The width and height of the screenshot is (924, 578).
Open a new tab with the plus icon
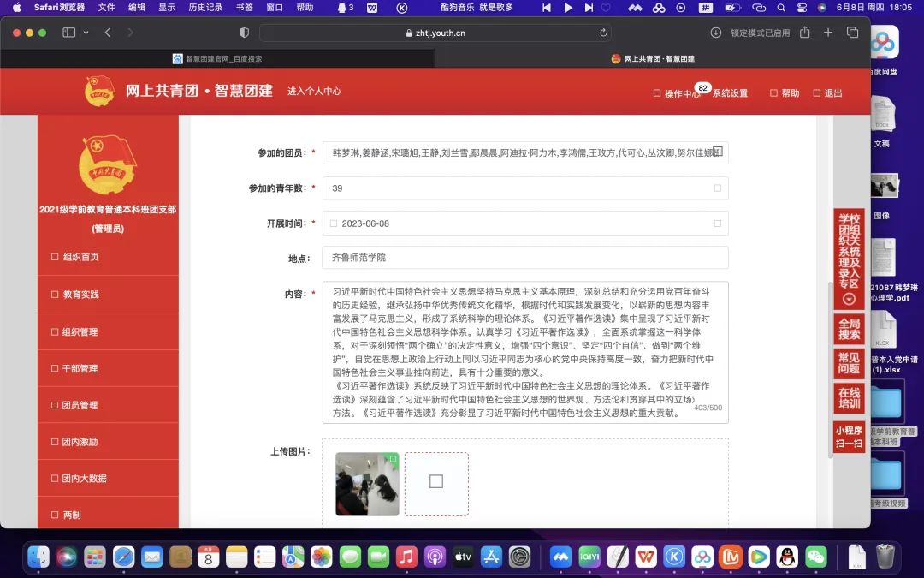[828, 33]
